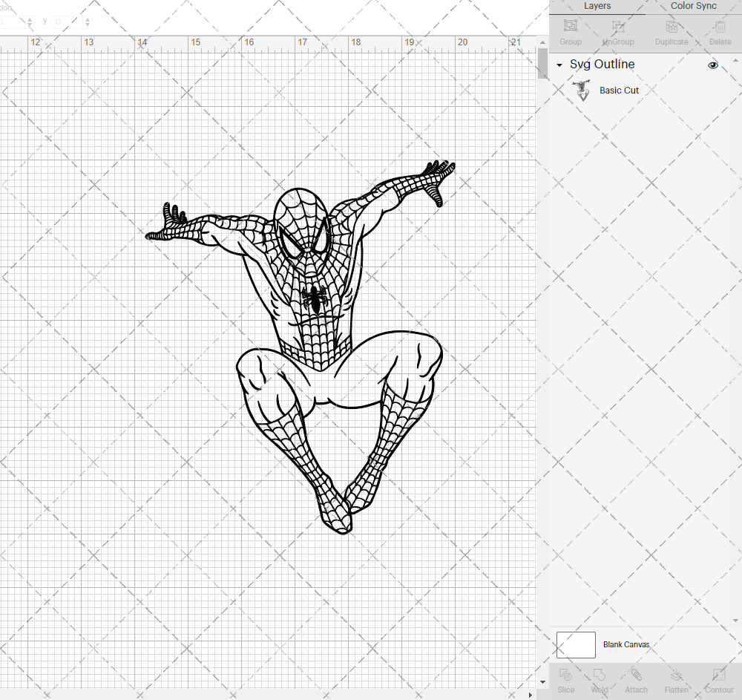Click the Weld tool icon
The image size is (742, 700).
pyautogui.click(x=599, y=675)
